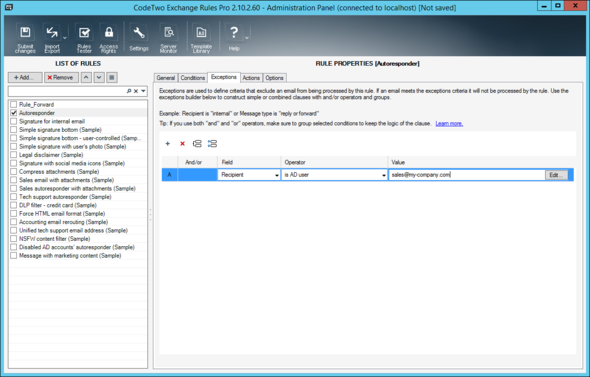Select row A header of the exception

click(x=169, y=175)
